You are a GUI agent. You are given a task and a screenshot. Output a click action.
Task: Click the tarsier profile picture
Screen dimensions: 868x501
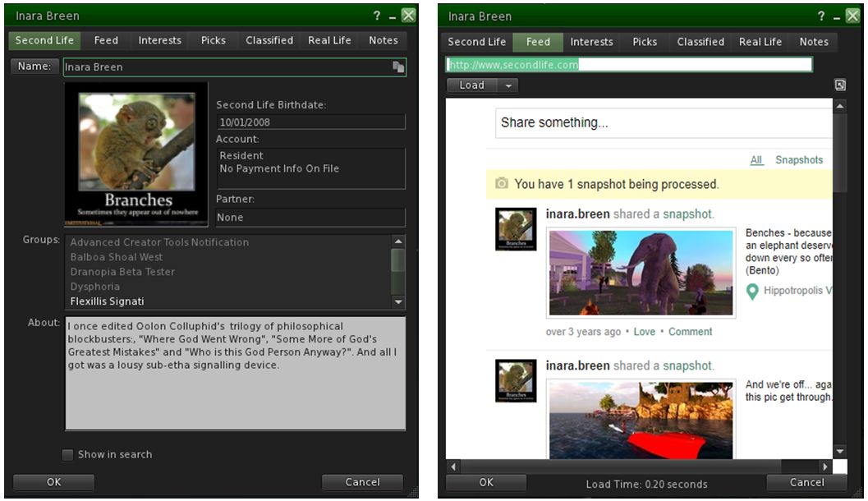point(136,154)
